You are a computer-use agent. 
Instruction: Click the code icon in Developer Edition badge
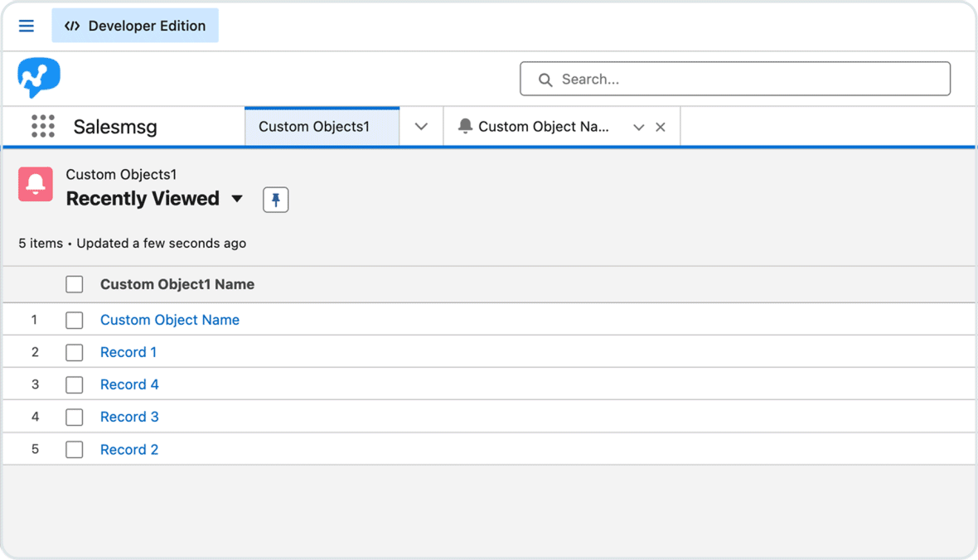pos(71,26)
